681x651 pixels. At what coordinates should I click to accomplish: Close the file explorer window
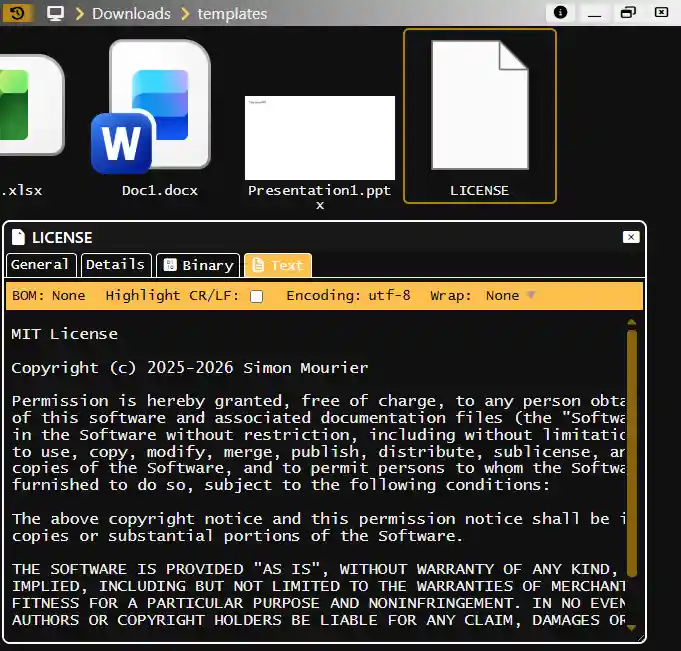click(661, 12)
